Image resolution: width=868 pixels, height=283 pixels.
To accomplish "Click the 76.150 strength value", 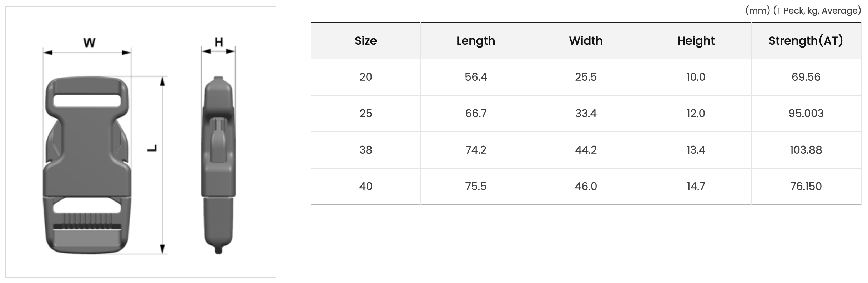I will click(806, 187).
